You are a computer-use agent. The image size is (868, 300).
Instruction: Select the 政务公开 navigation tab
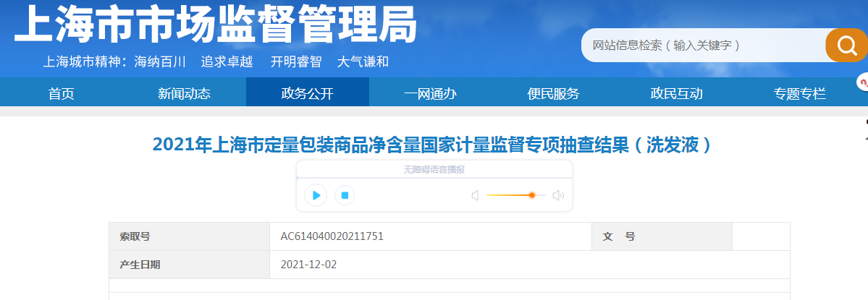click(x=308, y=93)
